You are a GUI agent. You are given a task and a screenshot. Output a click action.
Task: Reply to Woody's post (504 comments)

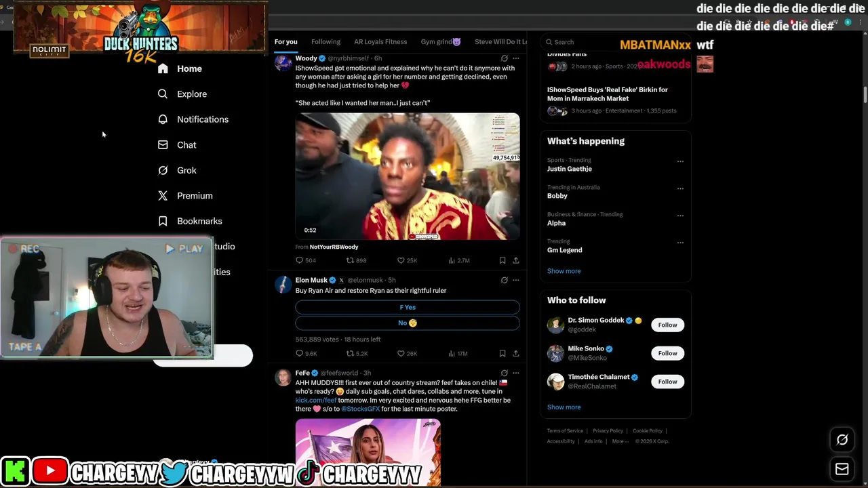(306, 260)
